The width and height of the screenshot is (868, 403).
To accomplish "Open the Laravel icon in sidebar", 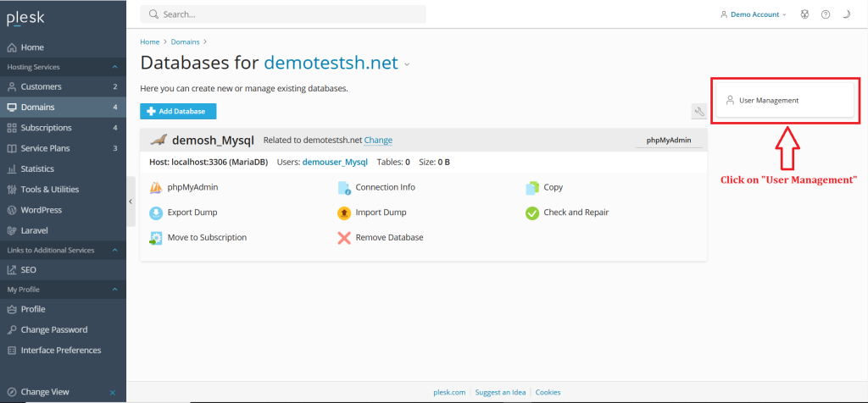I will [x=12, y=230].
